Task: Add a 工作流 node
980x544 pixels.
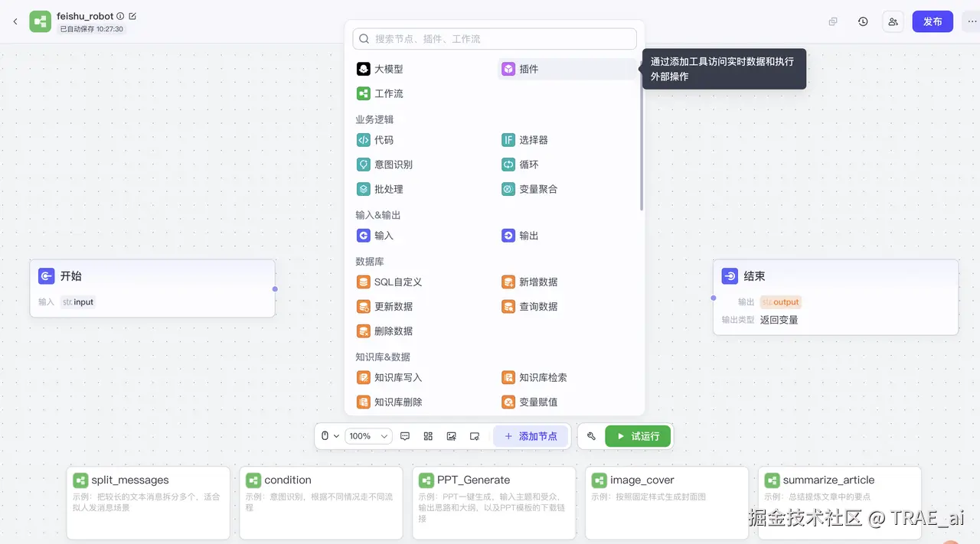Action: pyautogui.click(x=423, y=93)
